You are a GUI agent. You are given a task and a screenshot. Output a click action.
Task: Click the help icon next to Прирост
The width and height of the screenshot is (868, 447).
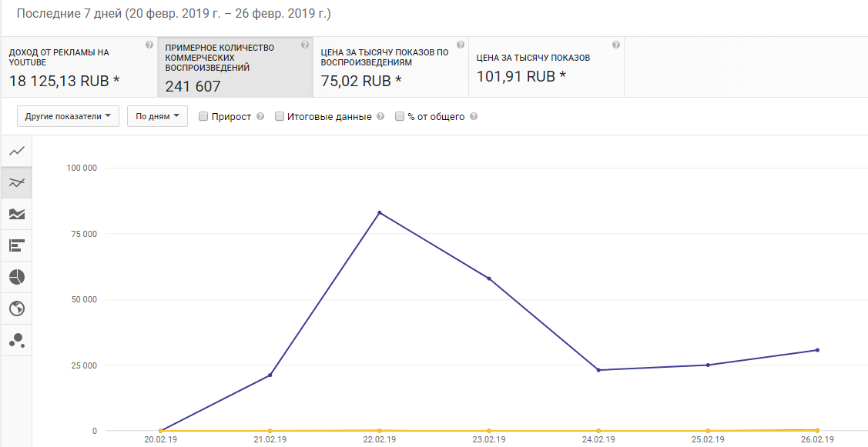coord(260,117)
